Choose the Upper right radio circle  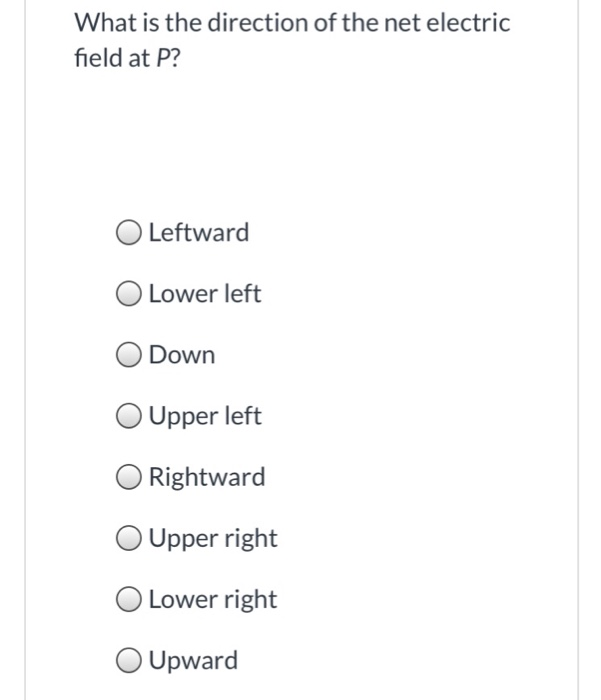coord(129,538)
